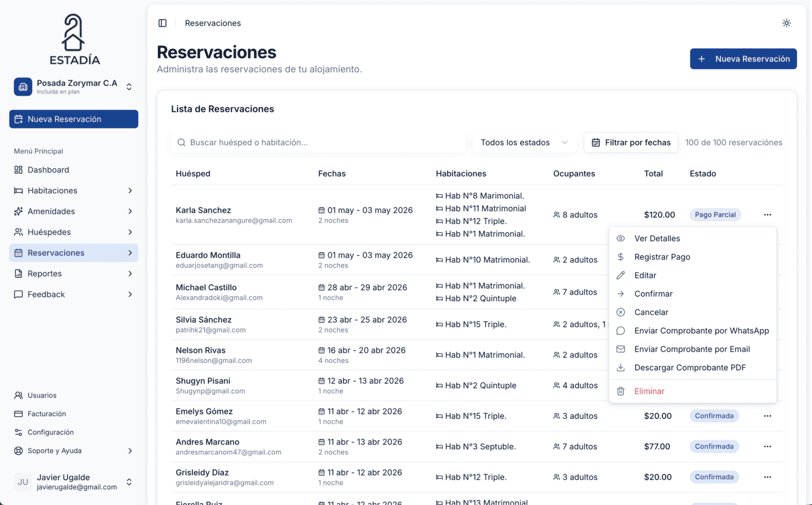Viewport: 812px width, 505px height.
Task: Open actions menu for Karla Sanchez row
Action: tap(768, 214)
